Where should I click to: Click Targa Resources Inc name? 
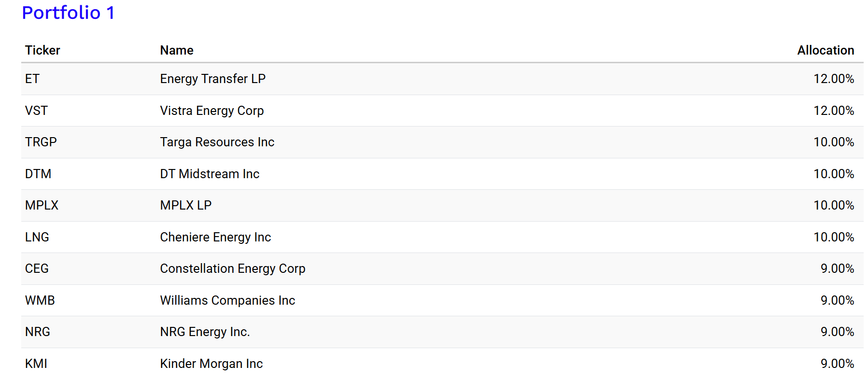pos(217,142)
